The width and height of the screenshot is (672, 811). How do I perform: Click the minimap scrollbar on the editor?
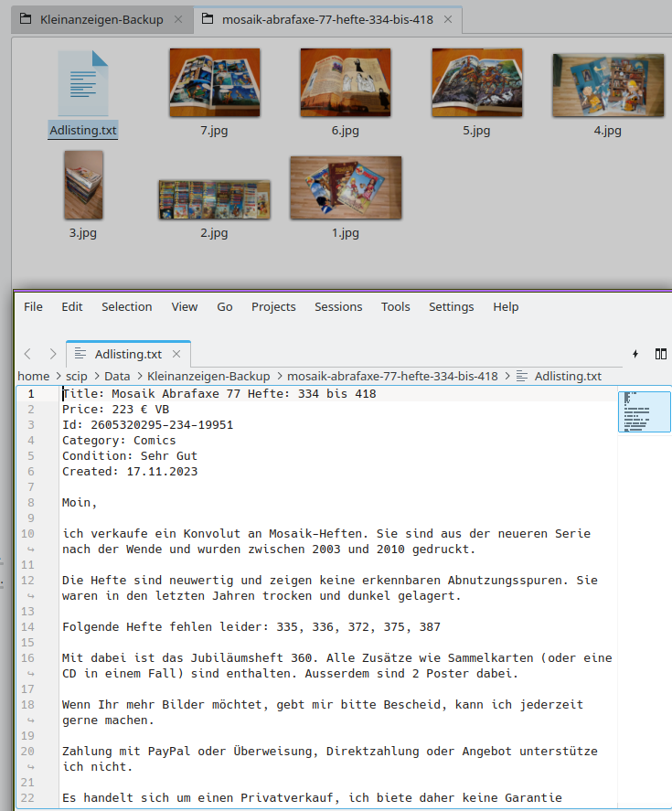point(644,411)
